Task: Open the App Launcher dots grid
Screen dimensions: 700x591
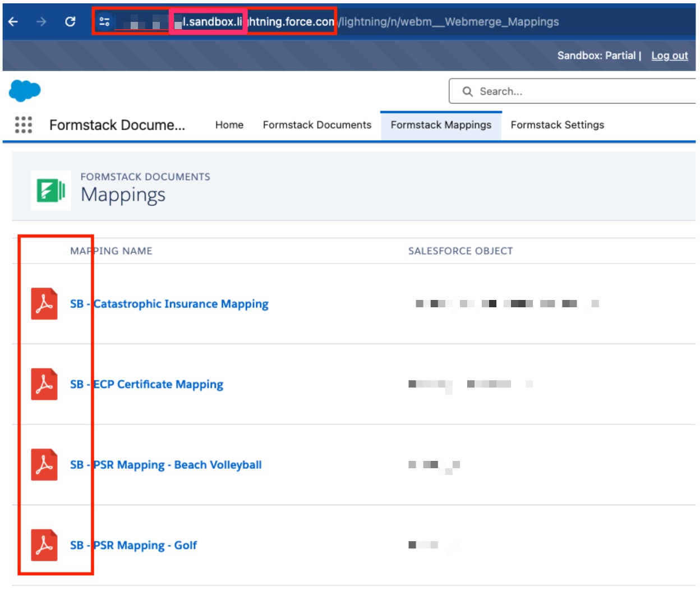Action: point(24,124)
